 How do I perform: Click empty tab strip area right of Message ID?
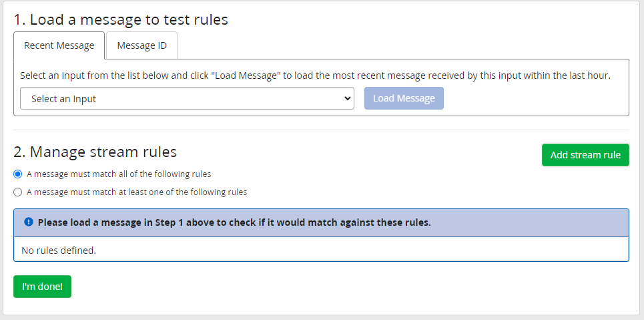tap(400, 45)
